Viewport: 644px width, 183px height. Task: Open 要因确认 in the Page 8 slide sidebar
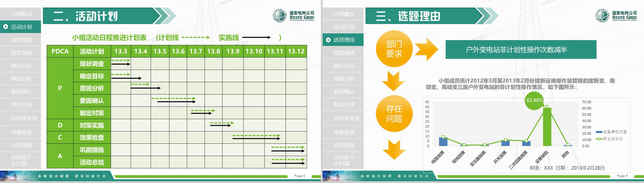coord(21,91)
